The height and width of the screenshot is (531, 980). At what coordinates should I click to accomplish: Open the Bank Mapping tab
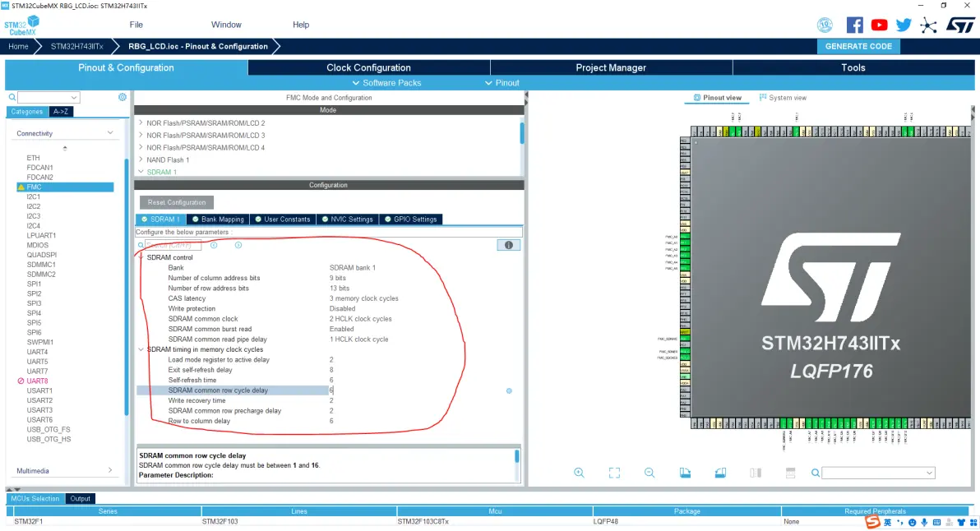tap(218, 219)
